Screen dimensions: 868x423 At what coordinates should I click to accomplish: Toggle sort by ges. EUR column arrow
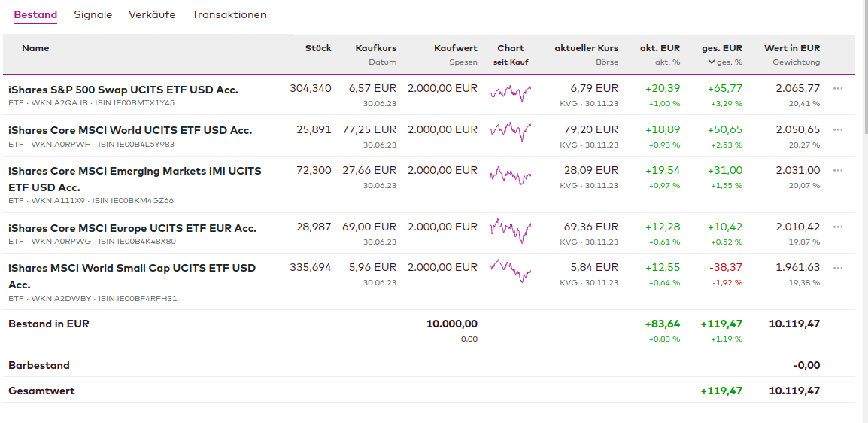(x=712, y=62)
